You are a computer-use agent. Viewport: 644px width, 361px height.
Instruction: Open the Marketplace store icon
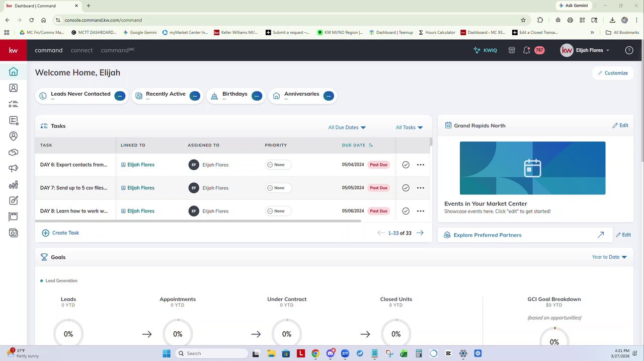512,50
